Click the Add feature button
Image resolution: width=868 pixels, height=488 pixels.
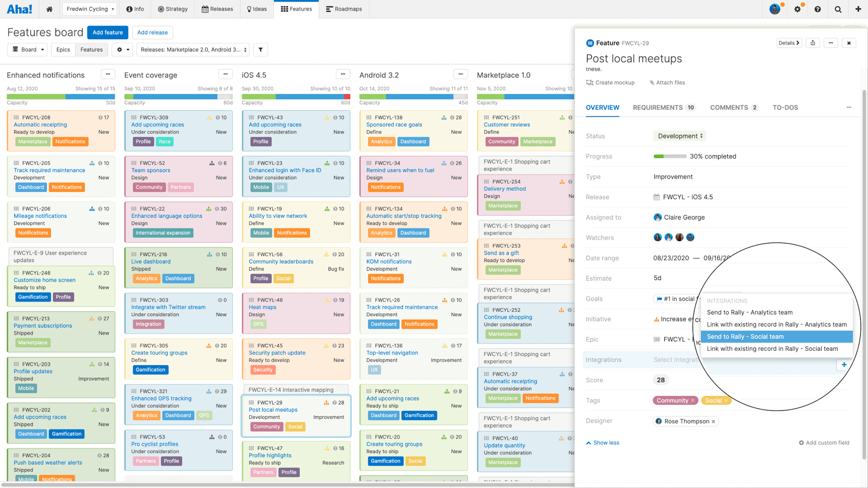(x=107, y=32)
